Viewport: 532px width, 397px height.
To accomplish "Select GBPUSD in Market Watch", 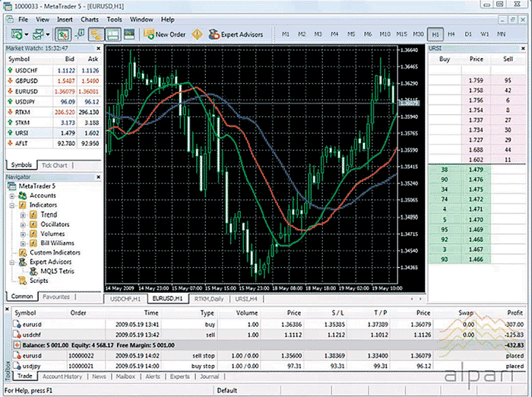I will click(54, 81).
